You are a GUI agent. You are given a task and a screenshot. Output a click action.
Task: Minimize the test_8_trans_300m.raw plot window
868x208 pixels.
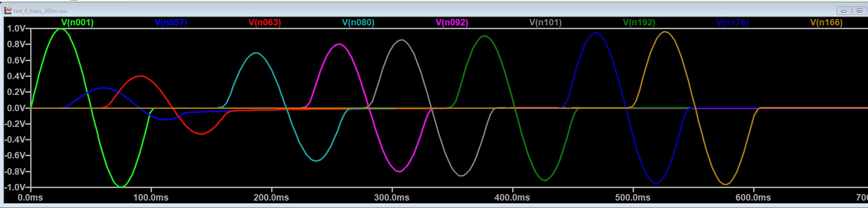click(x=843, y=11)
